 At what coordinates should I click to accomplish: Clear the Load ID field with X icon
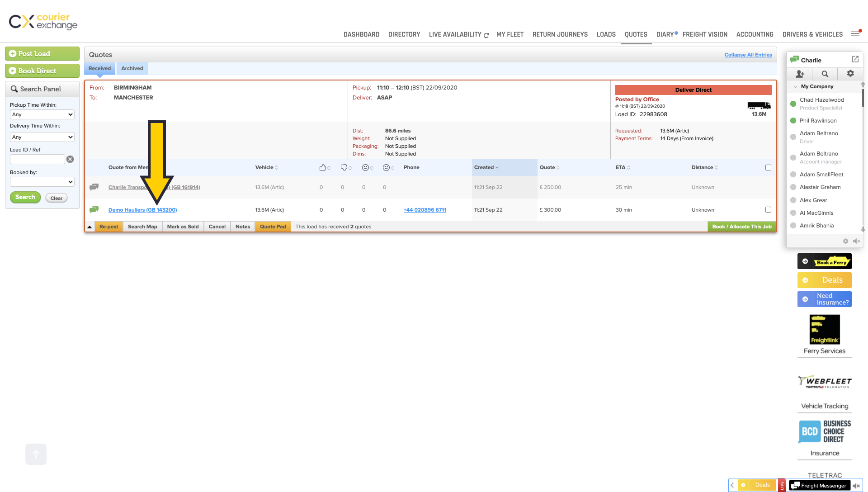70,159
